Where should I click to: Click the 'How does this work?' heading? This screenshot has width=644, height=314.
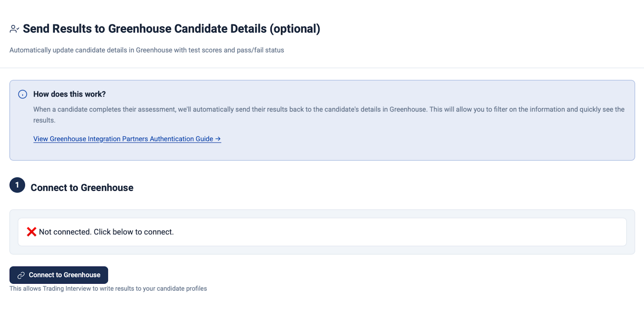69,94
